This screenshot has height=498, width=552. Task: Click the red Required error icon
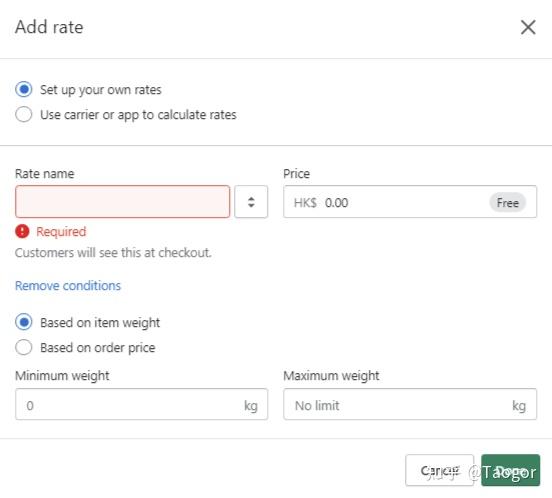(22, 231)
